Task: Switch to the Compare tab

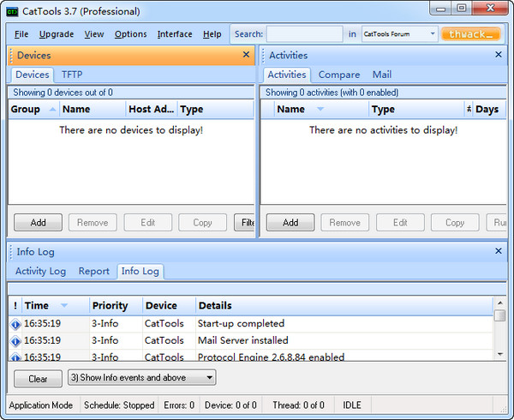Action: pos(339,75)
